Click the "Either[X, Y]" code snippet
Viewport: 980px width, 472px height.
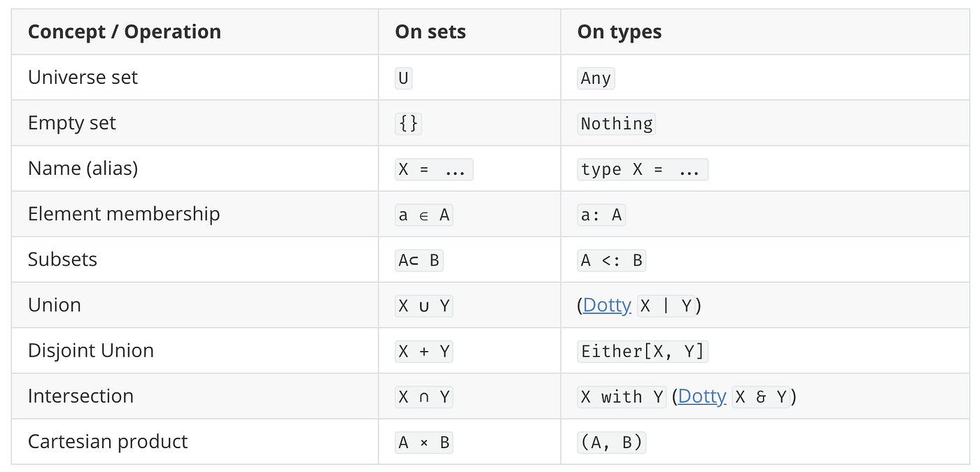tap(643, 351)
